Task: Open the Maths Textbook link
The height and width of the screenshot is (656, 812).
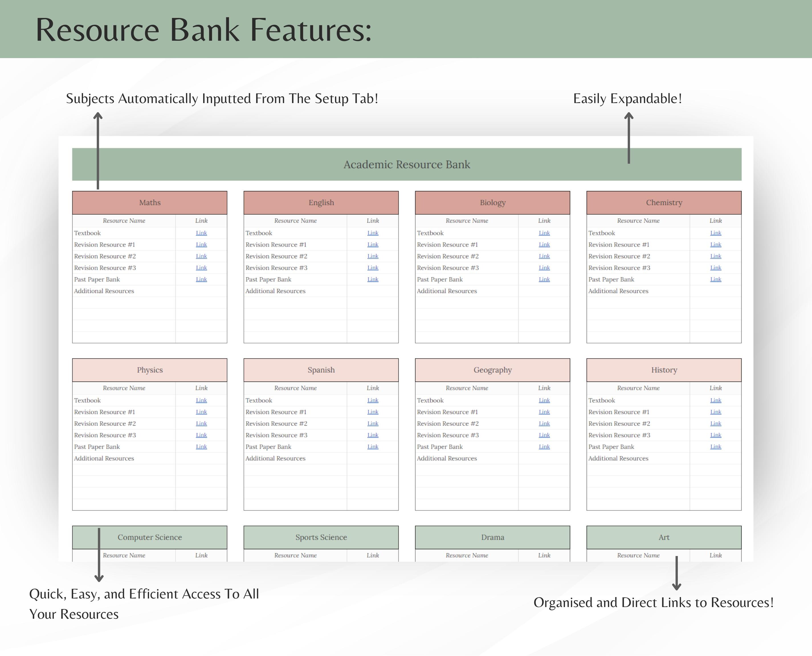Action: click(x=201, y=233)
